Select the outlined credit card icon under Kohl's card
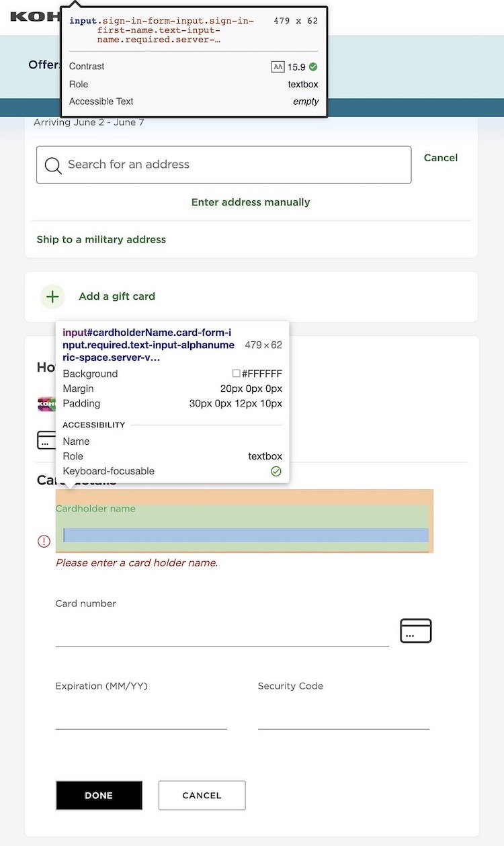 pos(46,441)
